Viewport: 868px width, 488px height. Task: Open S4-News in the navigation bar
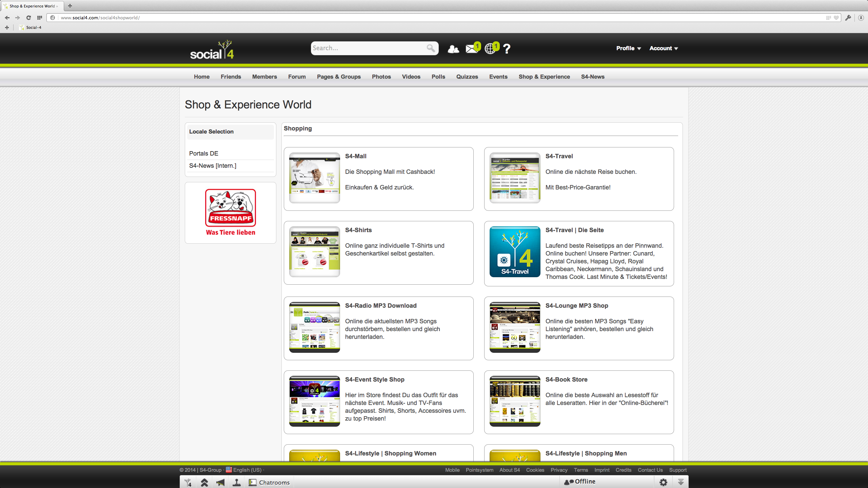coord(593,77)
